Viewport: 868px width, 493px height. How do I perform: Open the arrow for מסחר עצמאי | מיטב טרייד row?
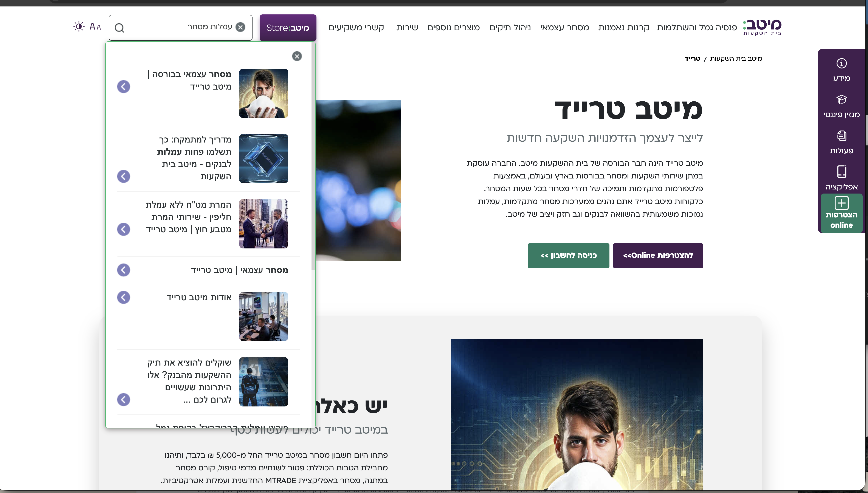coord(124,270)
